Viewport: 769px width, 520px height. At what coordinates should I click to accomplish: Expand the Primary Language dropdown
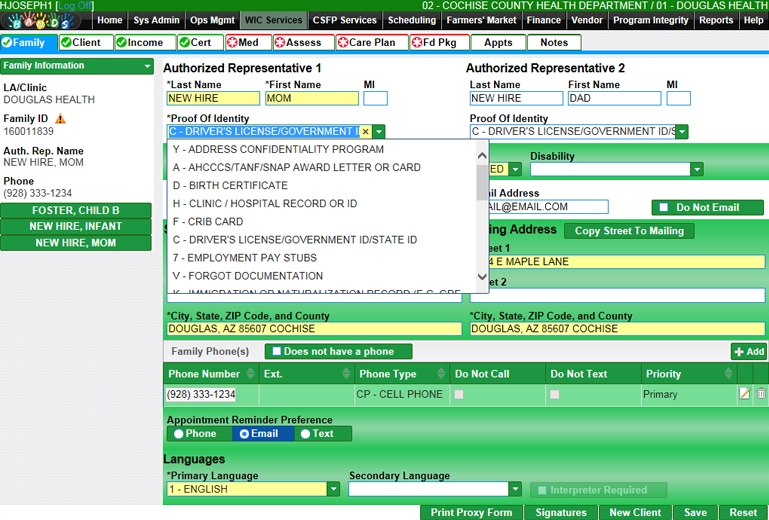(333, 489)
